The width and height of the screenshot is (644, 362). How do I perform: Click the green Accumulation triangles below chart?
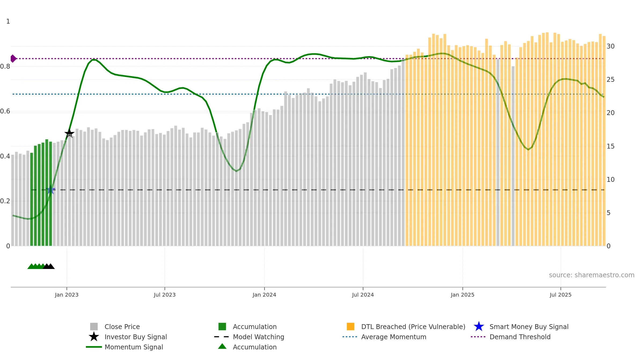[x=36, y=266]
